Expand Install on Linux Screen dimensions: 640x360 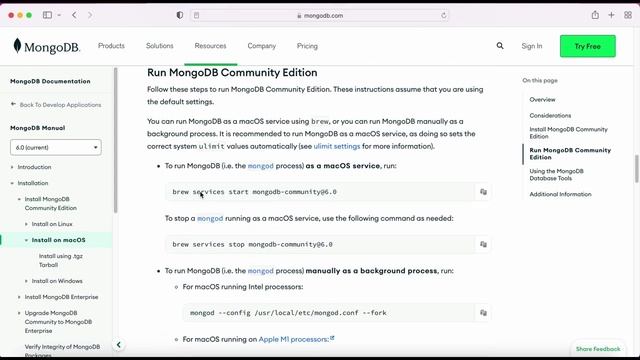coord(27,224)
